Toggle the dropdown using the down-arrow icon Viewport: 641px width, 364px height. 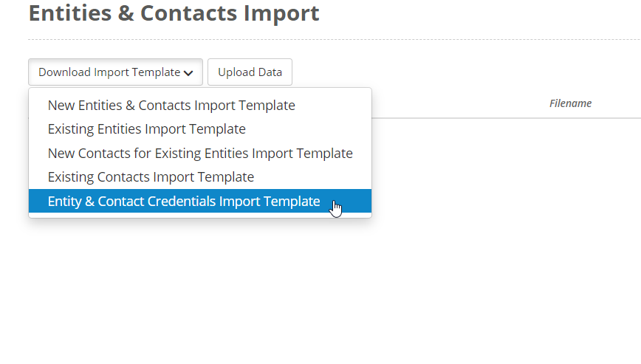pos(188,73)
